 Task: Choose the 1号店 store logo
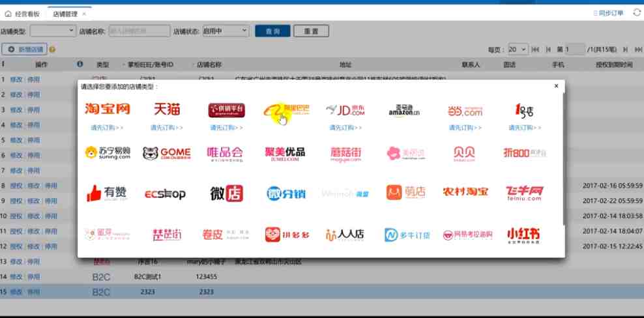pyautogui.click(x=525, y=109)
